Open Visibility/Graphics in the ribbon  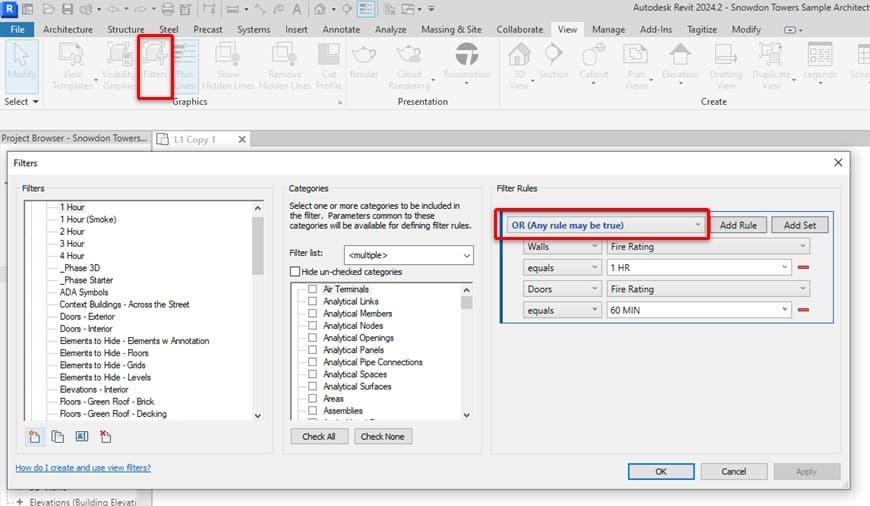[119, 67]
